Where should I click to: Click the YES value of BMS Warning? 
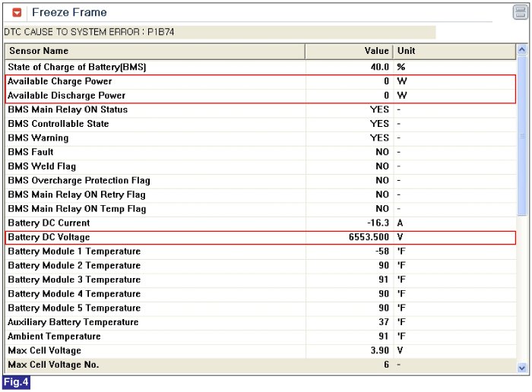click(379, 138)
